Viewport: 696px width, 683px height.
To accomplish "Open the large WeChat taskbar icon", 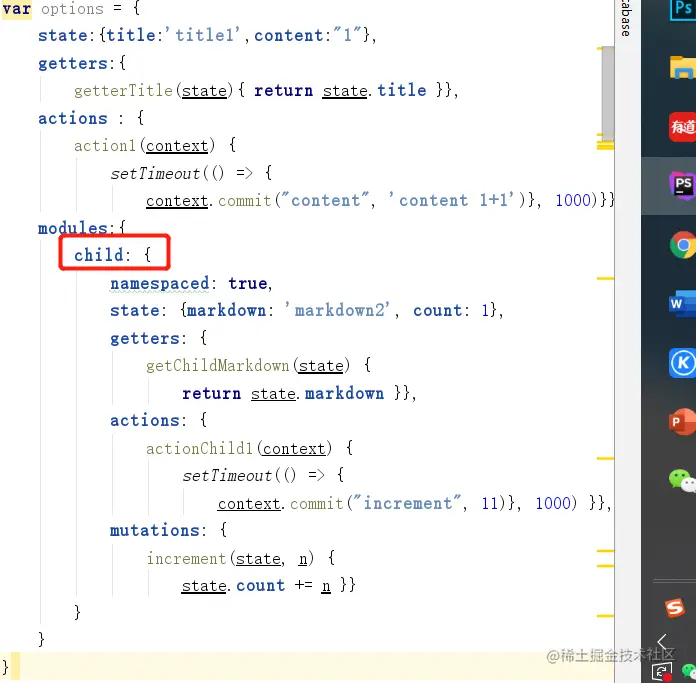I will pos(683,481).
